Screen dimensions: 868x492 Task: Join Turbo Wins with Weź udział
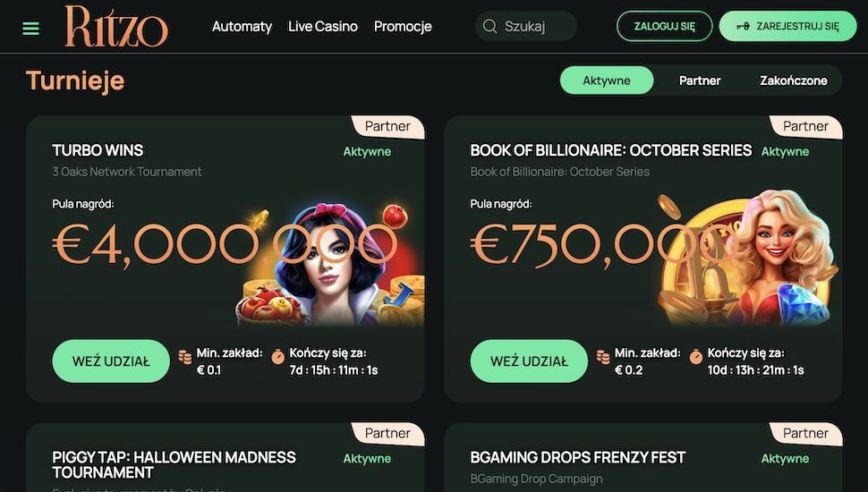click(111, 361)
